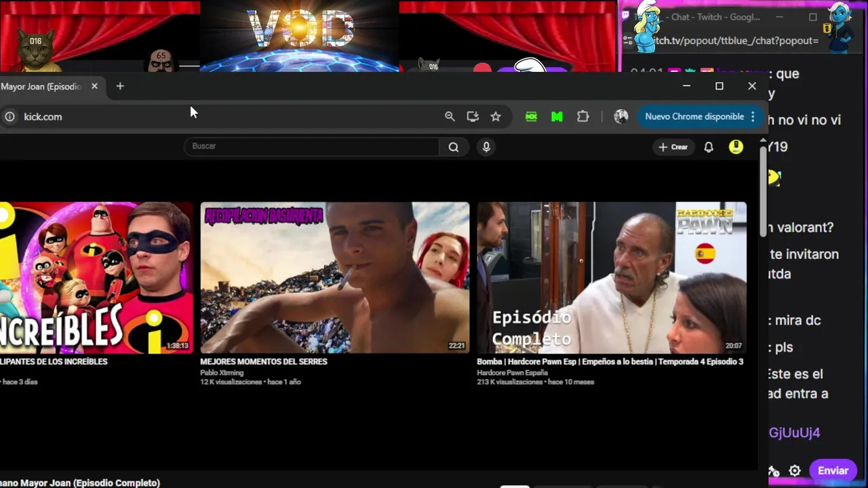Viewport: 868px width, 488px height.
Task: Click Hardcore Pawn España channel name
Action: (512, 373)
